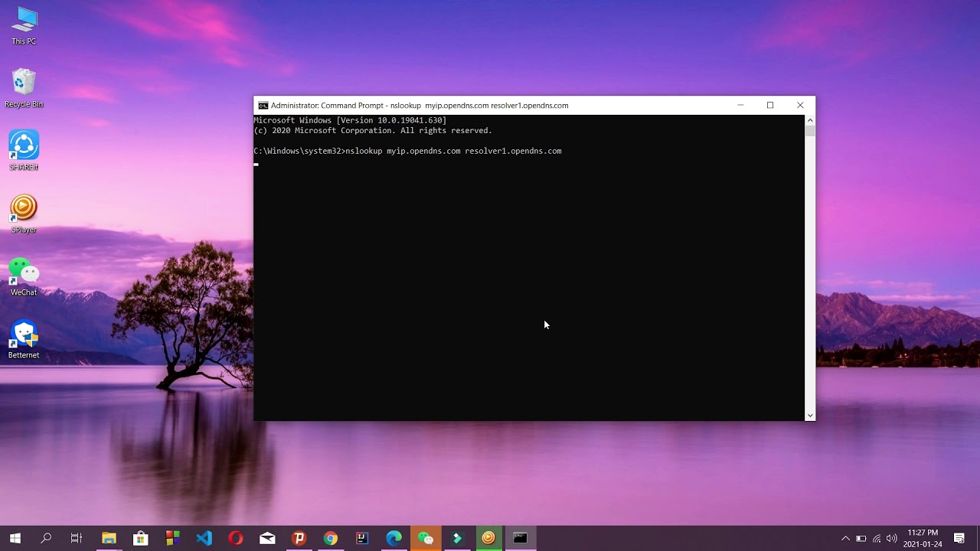The height and width of the screenshot is (551, 980).
Task: Open WeChat desktop shortcut
Action: pyautogui.click(x=24, y=277)
